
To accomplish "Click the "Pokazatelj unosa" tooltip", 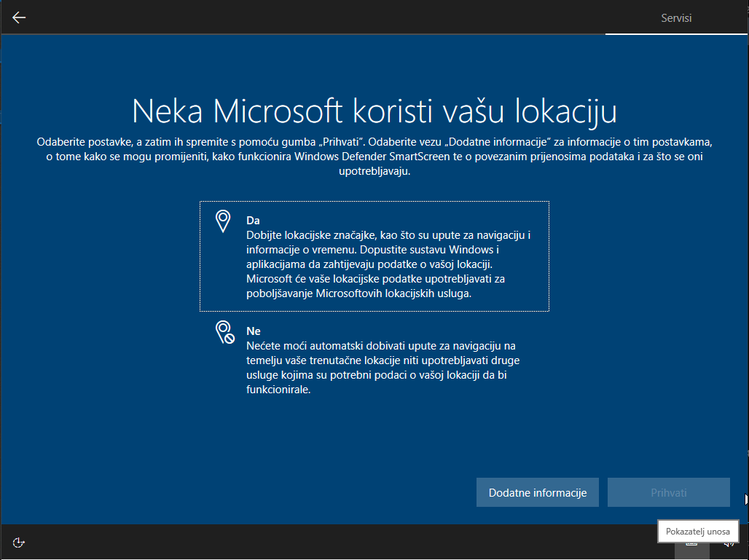I will [697, 532].
